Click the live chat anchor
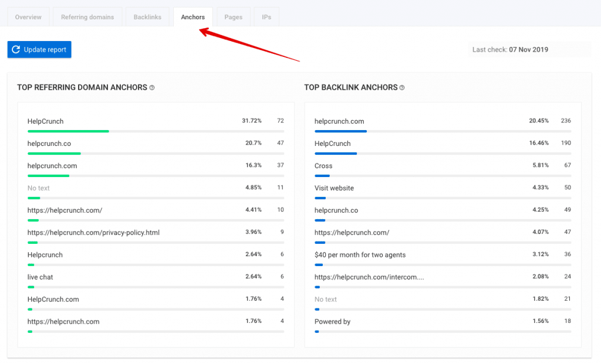 [40, 277]
